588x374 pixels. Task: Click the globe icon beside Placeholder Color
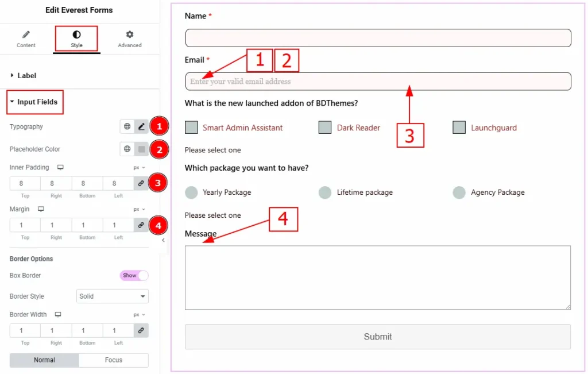point(127,149)
